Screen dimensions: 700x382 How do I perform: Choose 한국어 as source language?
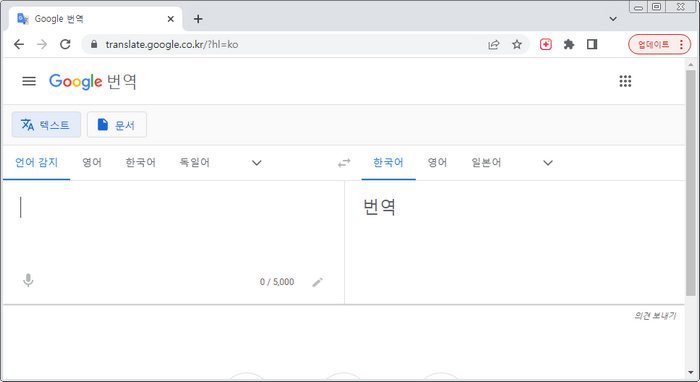[x=141, y=162]
